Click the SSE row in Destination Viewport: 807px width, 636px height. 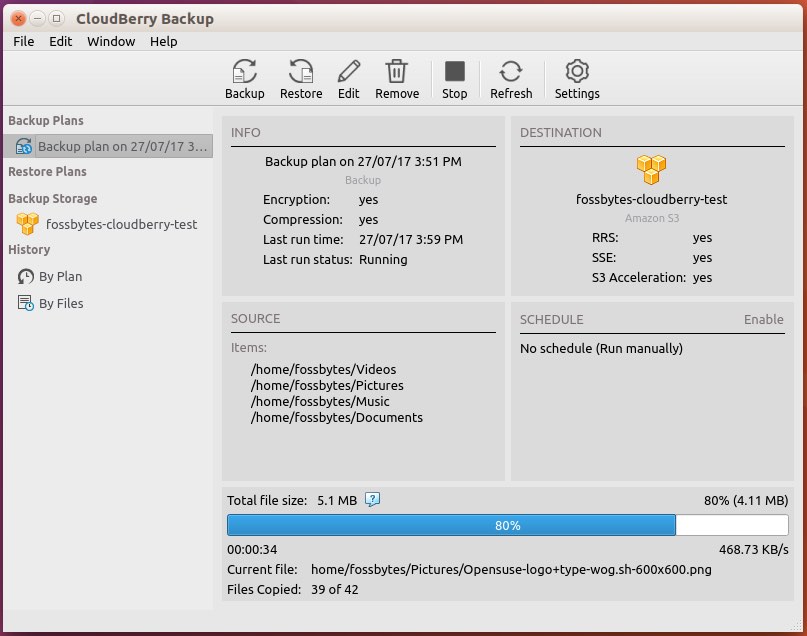(x=652, y=258)
